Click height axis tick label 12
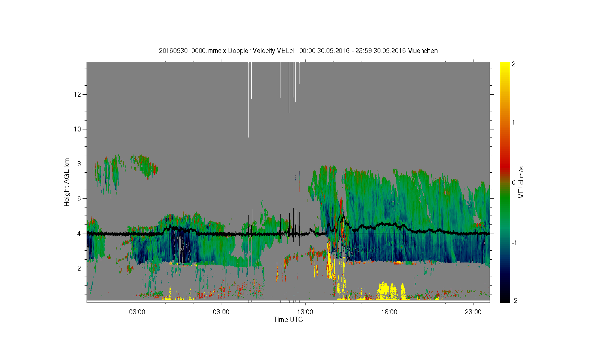 pyautogui.click(x=78, y=95)
